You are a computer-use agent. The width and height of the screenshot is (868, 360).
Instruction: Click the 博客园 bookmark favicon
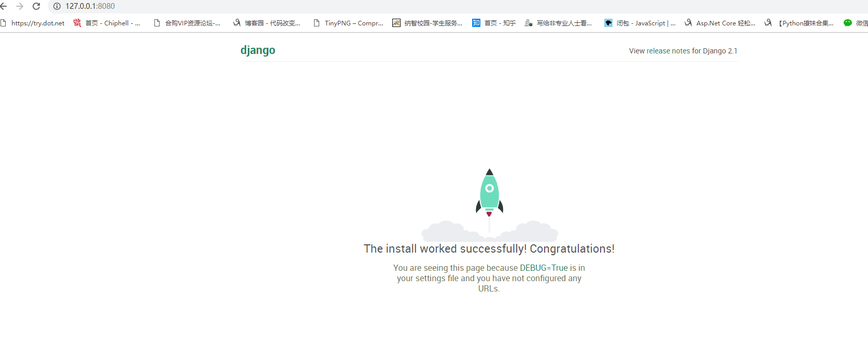click(x=237, y=23)
